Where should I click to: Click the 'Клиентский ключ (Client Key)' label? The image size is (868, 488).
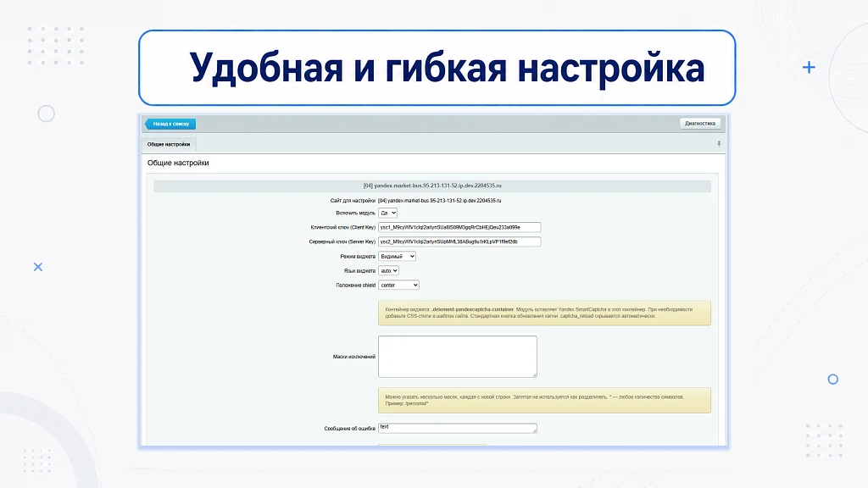tap(342, 227)
